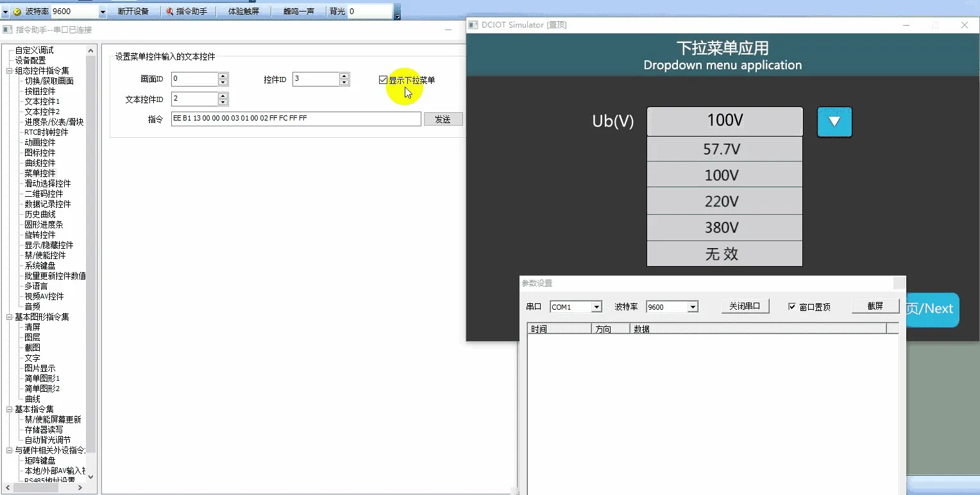Click the 蜂鸣一声 toolbar button

point(298,12)
